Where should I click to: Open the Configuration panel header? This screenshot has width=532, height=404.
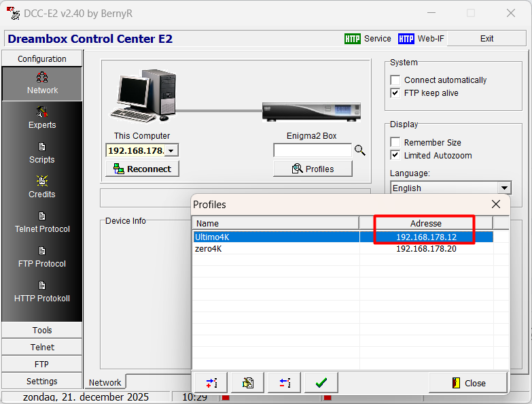tap(42, 58)
